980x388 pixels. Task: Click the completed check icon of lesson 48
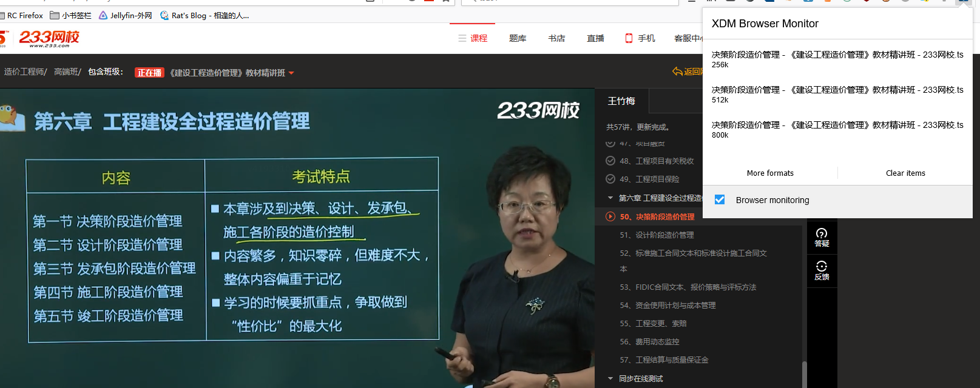(610, 161)
